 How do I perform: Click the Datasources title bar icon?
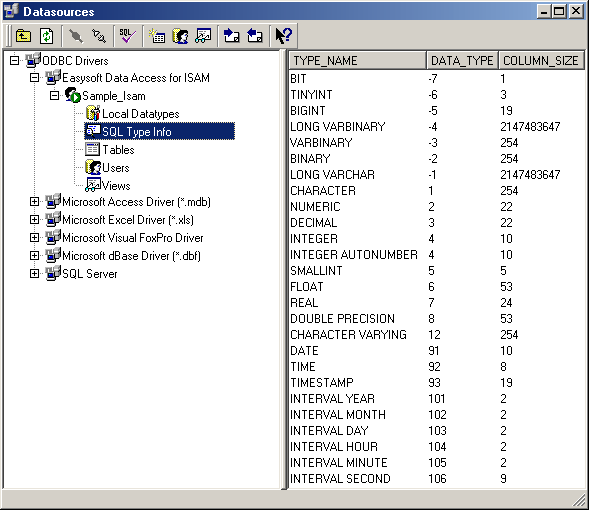point(11,11)
